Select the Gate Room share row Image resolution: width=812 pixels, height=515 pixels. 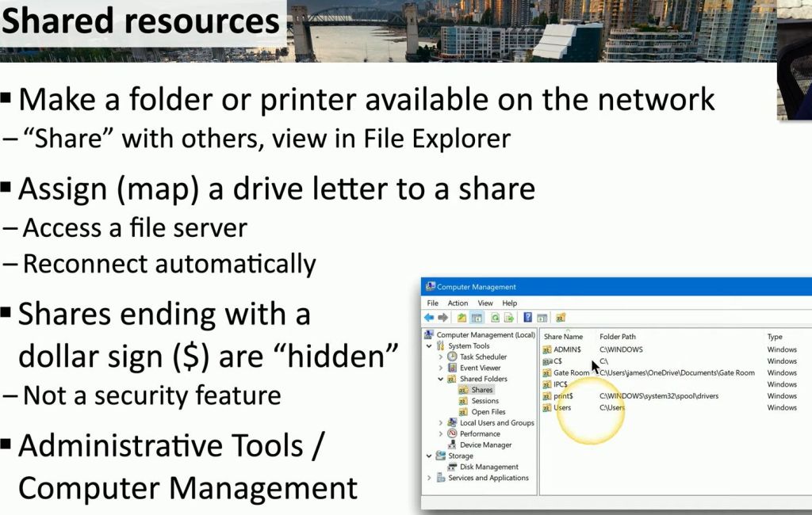click(571, 372)
